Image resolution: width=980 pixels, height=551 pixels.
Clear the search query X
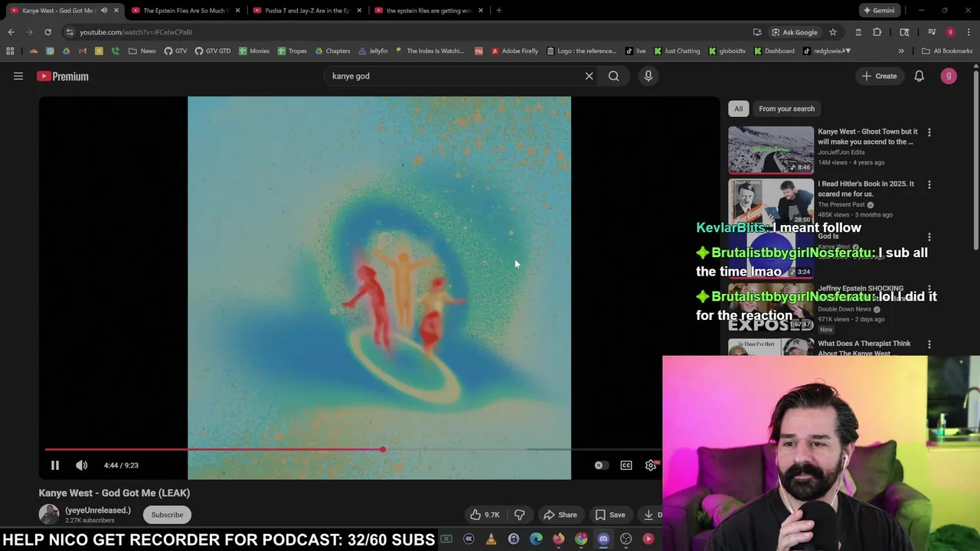point(589,76)
